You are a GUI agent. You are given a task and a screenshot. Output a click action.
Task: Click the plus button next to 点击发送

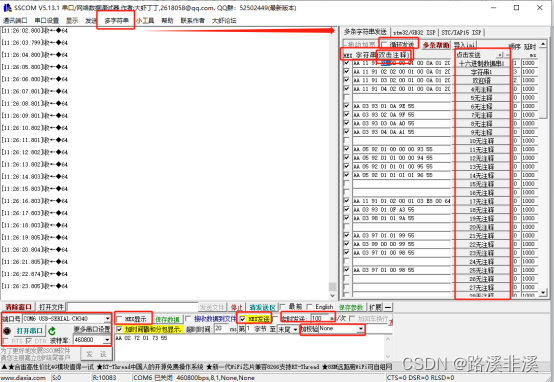click(x=500, y=55)
